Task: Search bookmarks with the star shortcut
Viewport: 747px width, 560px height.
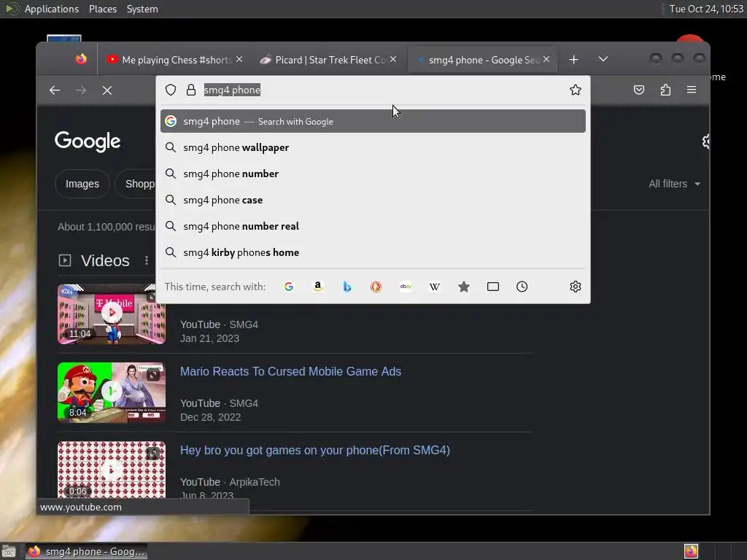Action: click(x=464, y=287)
